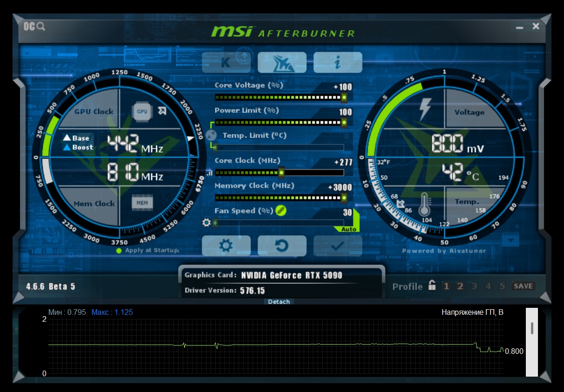The width and height of the screenshot is (564, 392).
Task: Select profile slot 2
Action: 460,286
